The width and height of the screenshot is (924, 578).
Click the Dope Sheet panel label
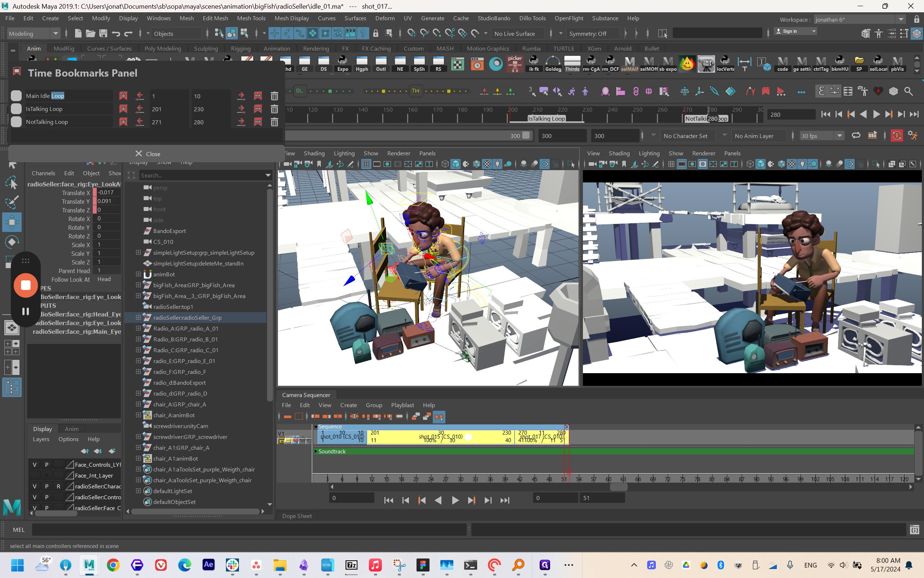pos(297,516)
